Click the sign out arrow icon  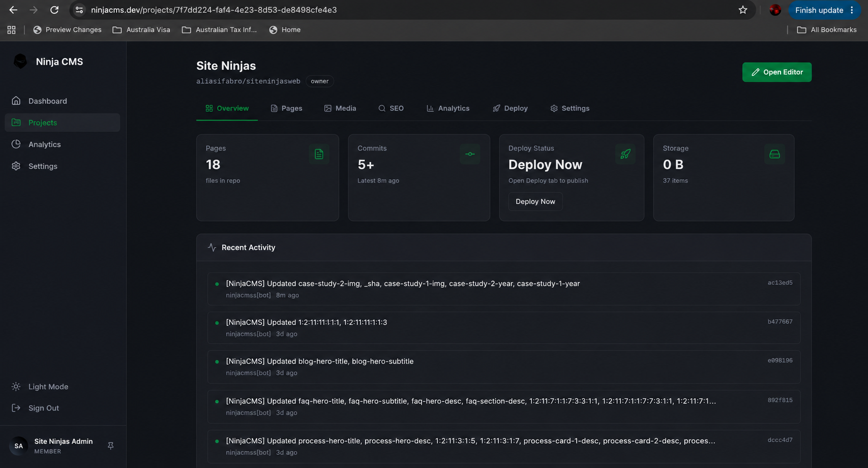pos(16,408)
